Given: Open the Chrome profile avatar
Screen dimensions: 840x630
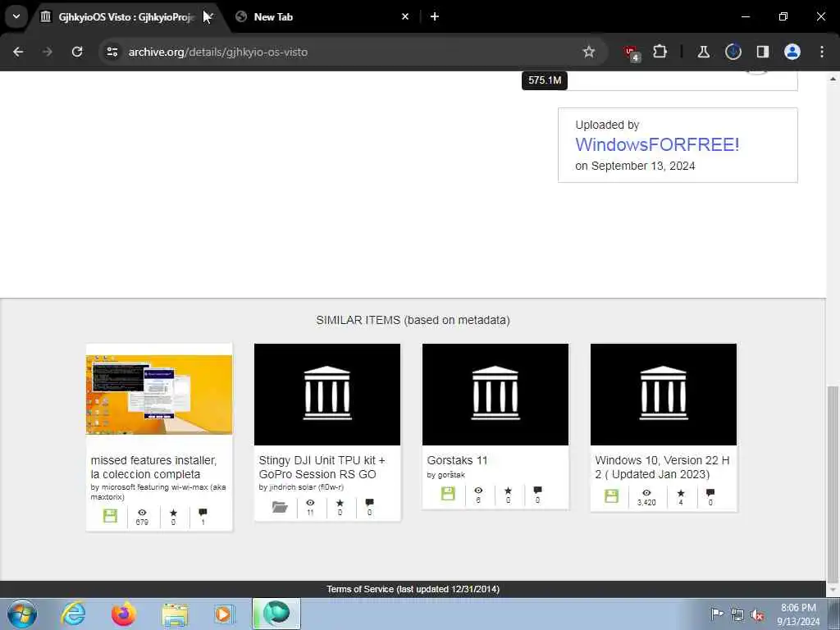Looking at the screenshot, I should tap(792, 52).
